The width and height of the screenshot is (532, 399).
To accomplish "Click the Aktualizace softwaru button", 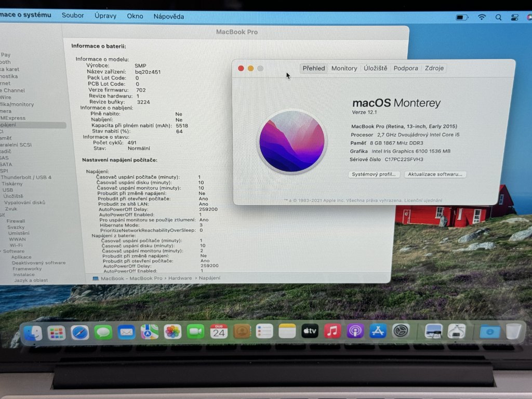I will click(435, 174).
